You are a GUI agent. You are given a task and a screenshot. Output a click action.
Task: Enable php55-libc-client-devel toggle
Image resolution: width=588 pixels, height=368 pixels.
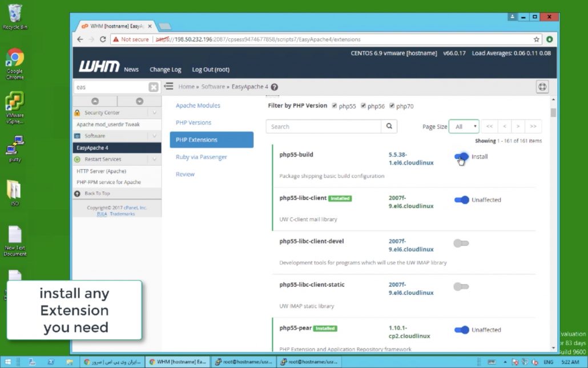pos(461,243)
